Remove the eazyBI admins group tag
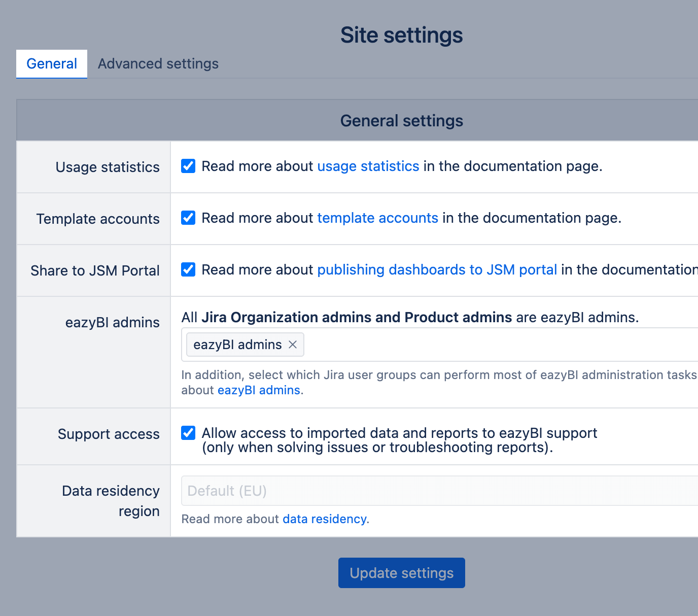The height and width of the screenshot is (616, 698). [x=293, y=345]
